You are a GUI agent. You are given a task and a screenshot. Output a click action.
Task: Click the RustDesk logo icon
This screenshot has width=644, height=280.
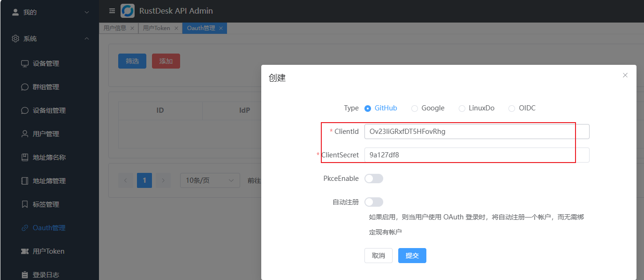tap(128, 11)
